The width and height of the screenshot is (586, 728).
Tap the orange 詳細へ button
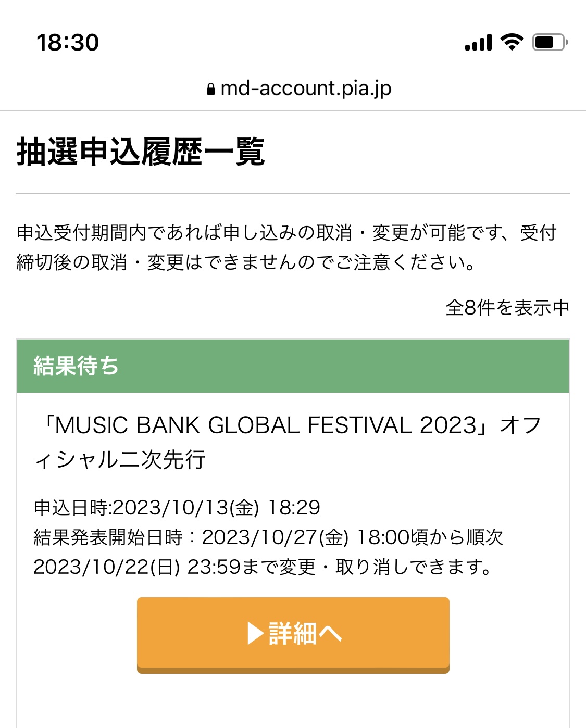pyautogui.click(x=293, y=635)
